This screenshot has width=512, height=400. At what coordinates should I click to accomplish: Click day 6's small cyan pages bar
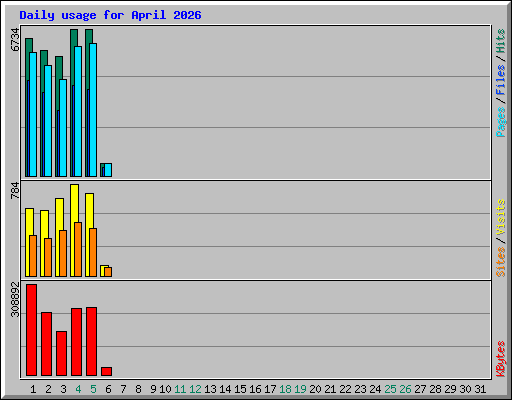[108, 170]
